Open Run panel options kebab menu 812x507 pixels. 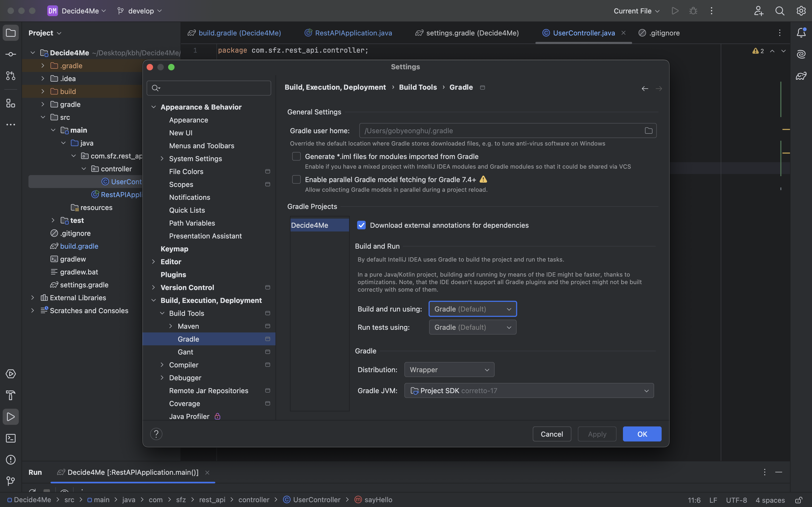pyautogui.click(x=765, y=472)
